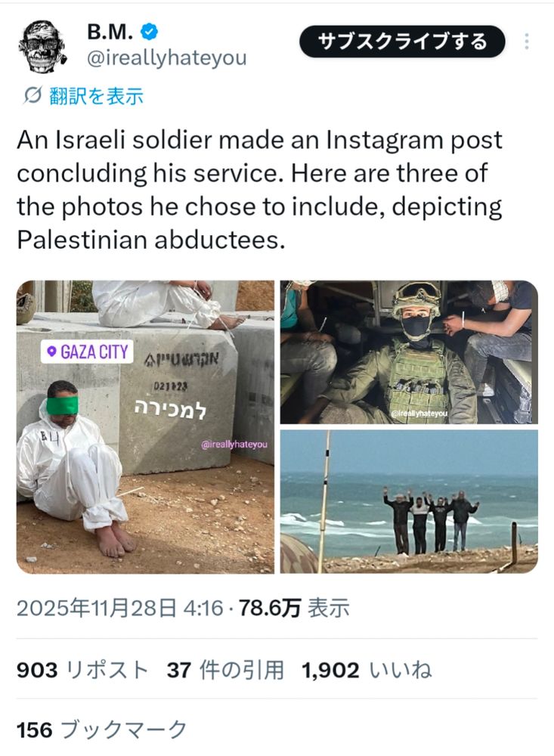Click the 2025年11月28日 4:16 timestamp
This screenshot has width=554, height=756.
coord(120,608)
